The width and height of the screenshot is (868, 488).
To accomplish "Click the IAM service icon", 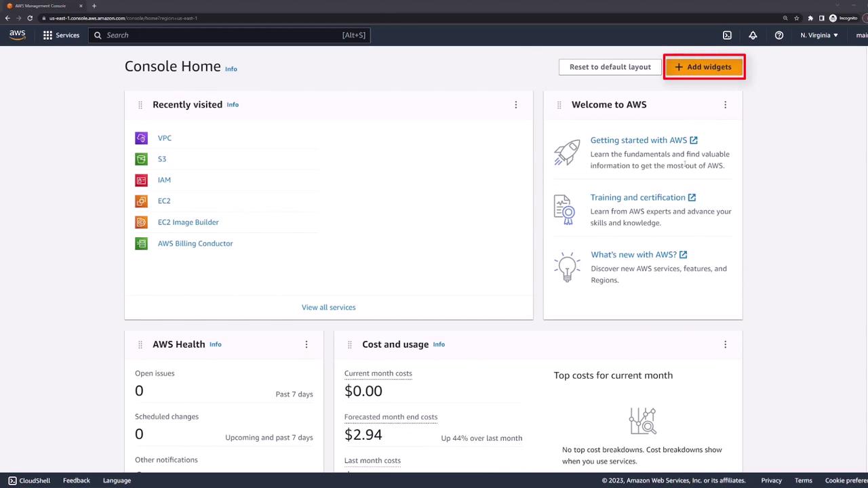I will coord(141,180).
